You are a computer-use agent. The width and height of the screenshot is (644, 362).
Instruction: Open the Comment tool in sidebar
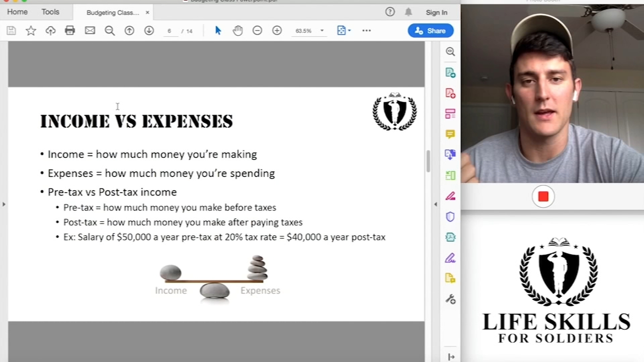pos(450,134)
